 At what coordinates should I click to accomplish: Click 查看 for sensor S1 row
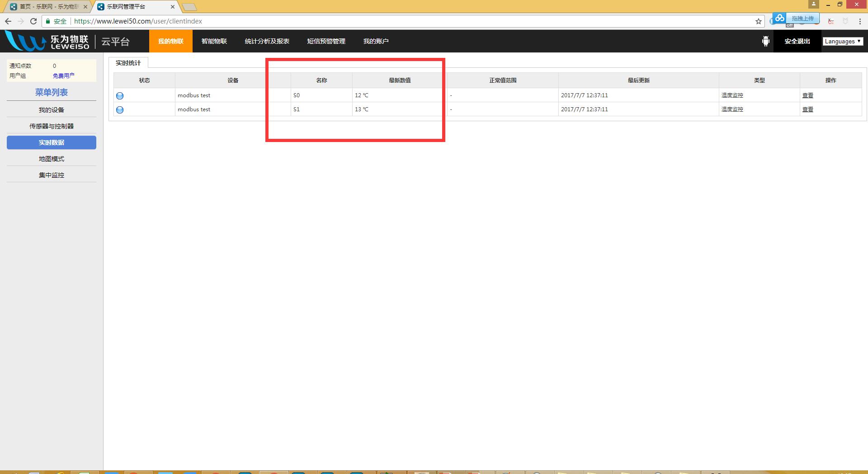pyautogui.click(x=808, y=109)
